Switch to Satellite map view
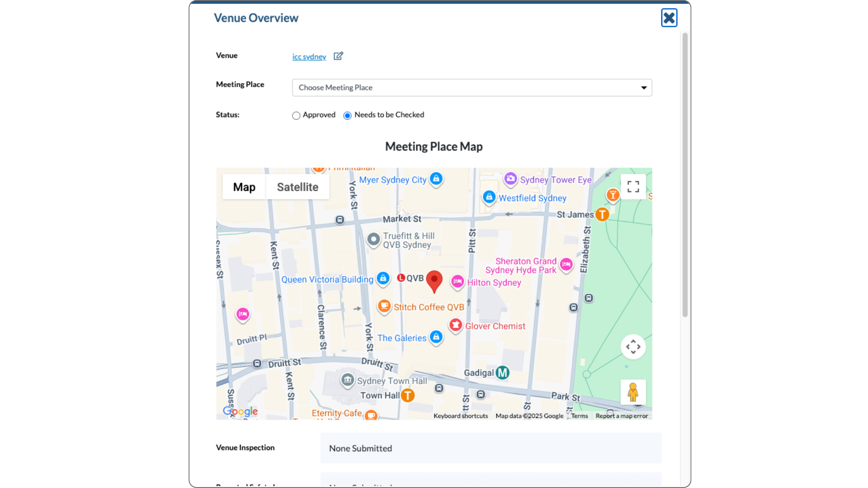This screenshot has height=488, width=868. coord(297,187)
